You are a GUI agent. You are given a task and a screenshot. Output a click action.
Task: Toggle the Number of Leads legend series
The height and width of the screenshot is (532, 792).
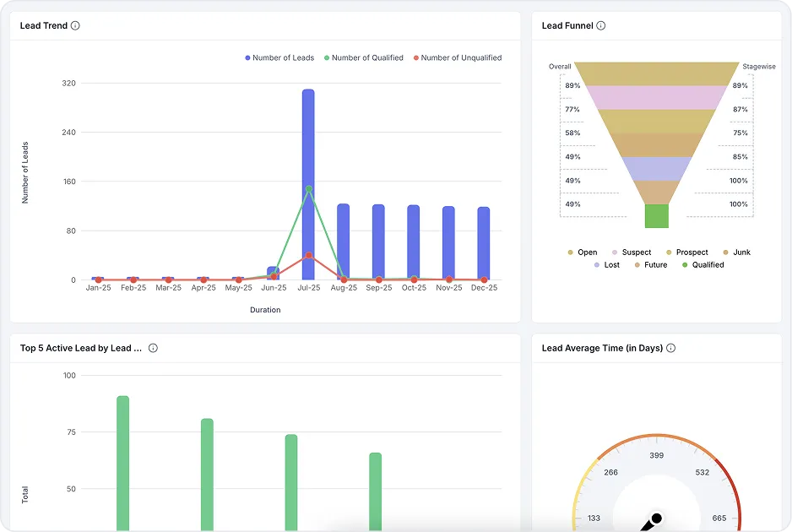(x=279, y=57)
